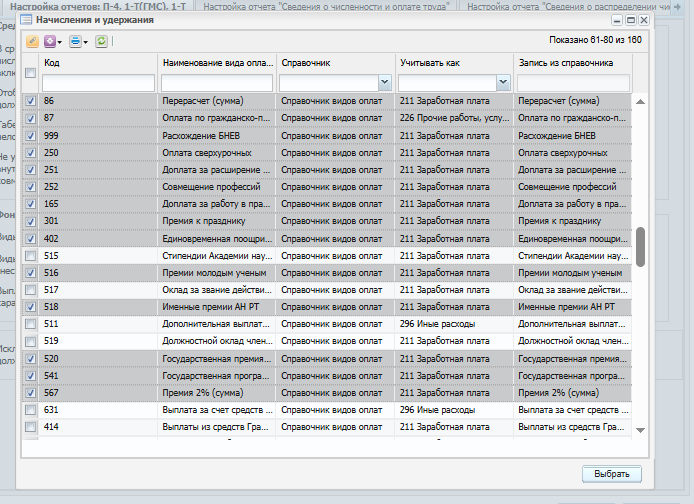Viewport: 694px width, 504px height.
Task: Select Расхождение БНЕВ in Запись из справочника
Action: [573, 135]
